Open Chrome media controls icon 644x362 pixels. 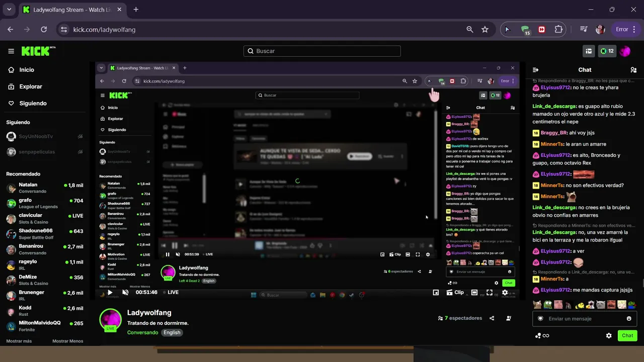[584, 30]
